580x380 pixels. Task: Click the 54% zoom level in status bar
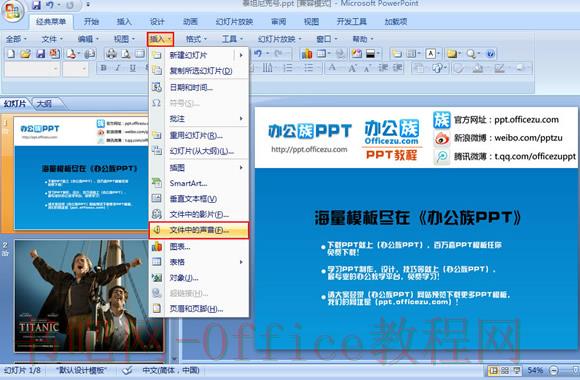(535, 370)
